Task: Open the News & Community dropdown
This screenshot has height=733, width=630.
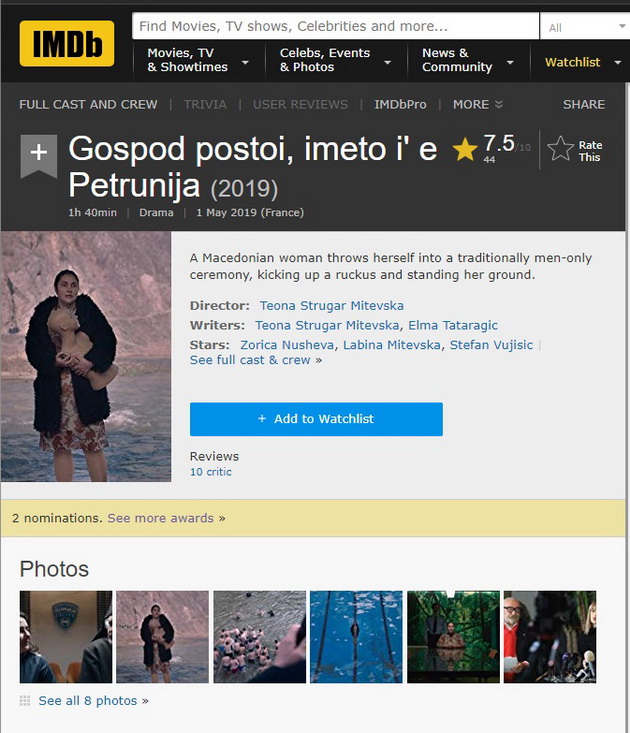Action: [467, 60]
